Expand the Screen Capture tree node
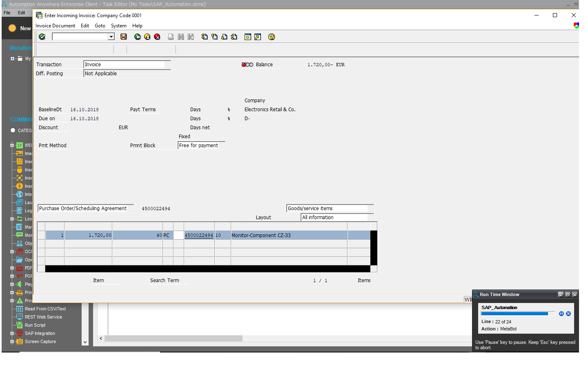The height and width of the screenshot is (368, 588). (12, 341)
